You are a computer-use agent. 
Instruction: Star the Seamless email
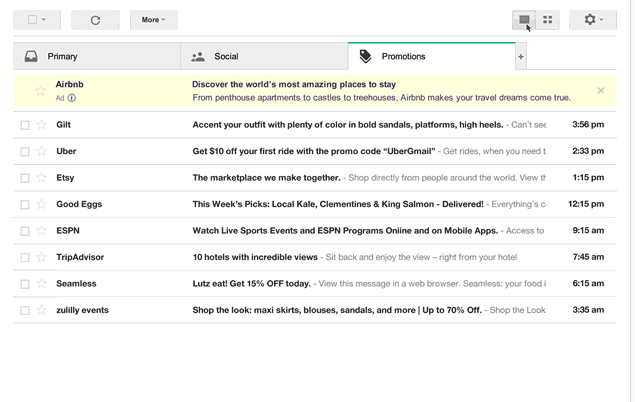tap(41, 284)
